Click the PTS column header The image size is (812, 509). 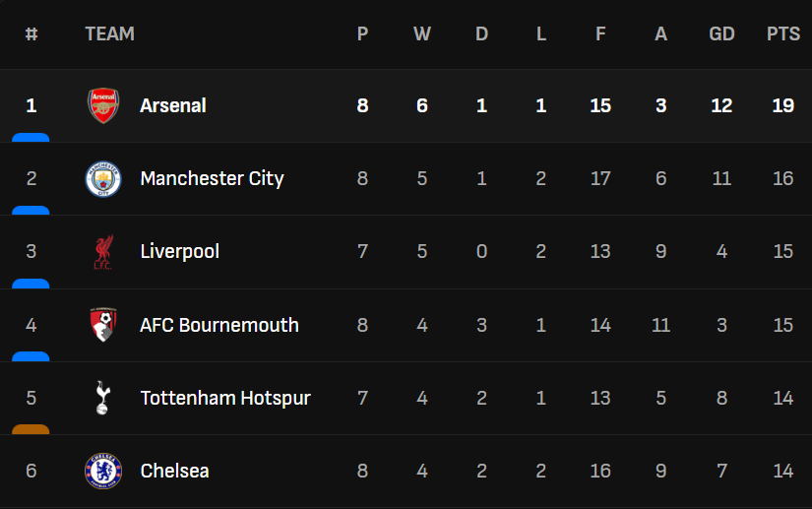click(783, 33)
